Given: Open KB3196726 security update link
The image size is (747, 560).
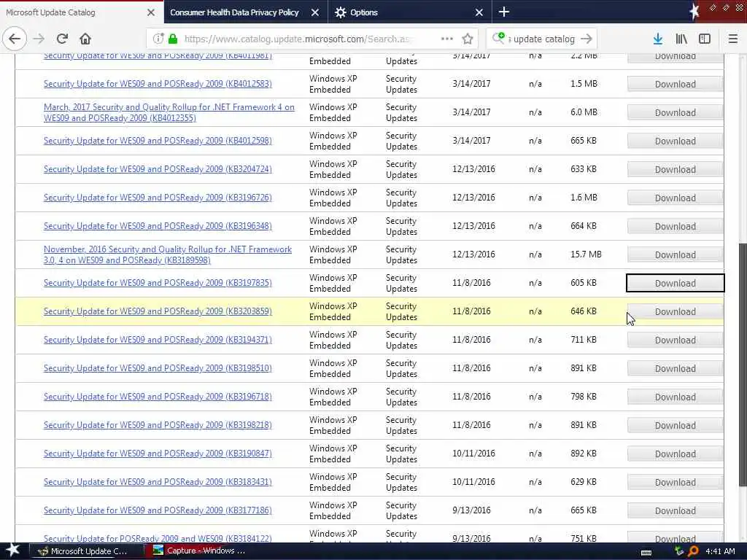Looking at the screenshot, I should [x=158, y=198].
